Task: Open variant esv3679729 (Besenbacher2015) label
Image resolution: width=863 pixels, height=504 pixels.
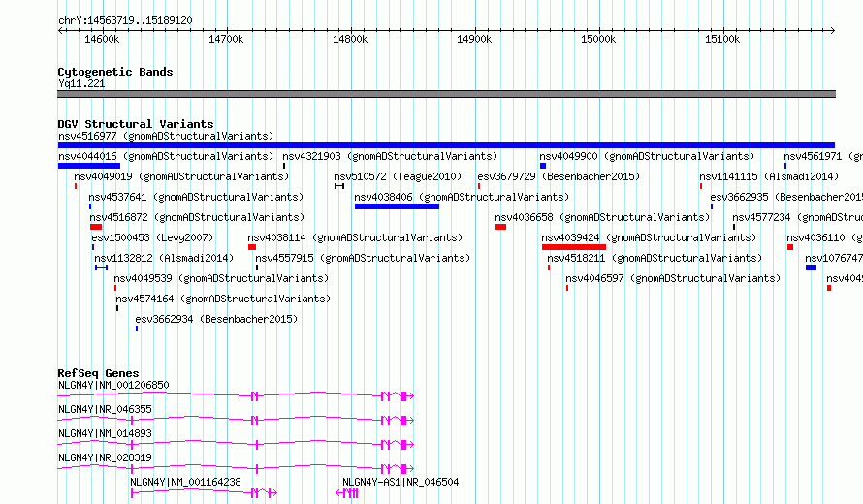Action: (x=559, y=176)
